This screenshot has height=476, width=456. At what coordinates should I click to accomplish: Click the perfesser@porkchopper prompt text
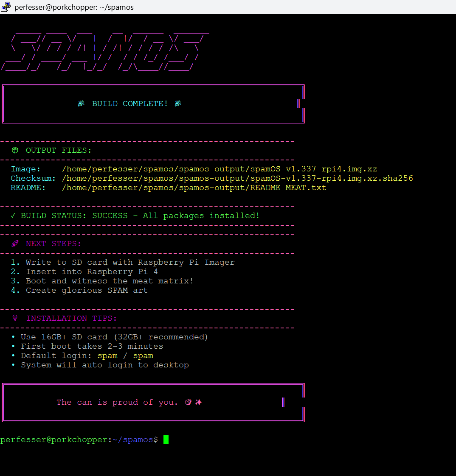pos(54,440)
